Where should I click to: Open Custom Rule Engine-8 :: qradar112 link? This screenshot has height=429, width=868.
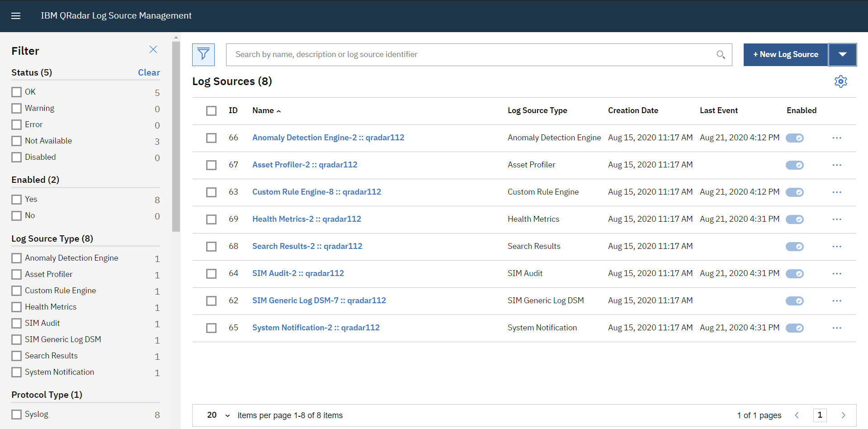tap(316, 192)
